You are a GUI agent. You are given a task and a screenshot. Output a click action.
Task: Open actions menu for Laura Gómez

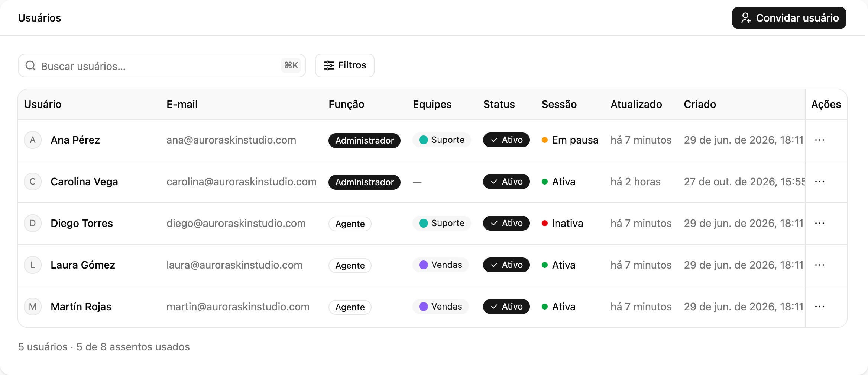click(819, 265)
